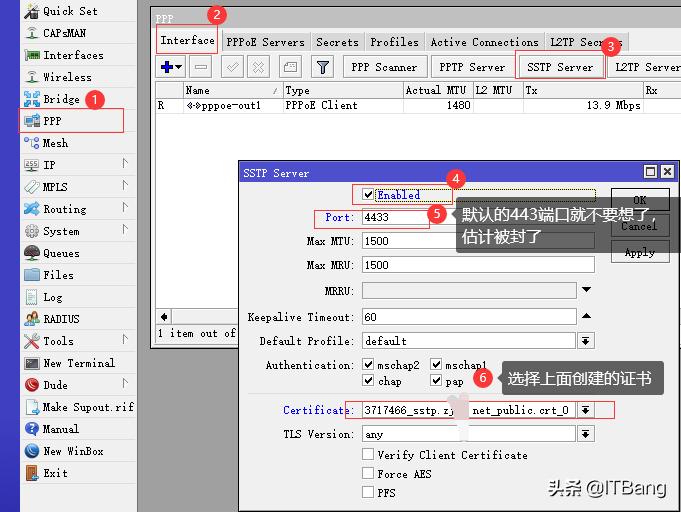Switch to the Secrets tab
The height and width of the screenshot is (512, 681).
(x=337, y=42)
